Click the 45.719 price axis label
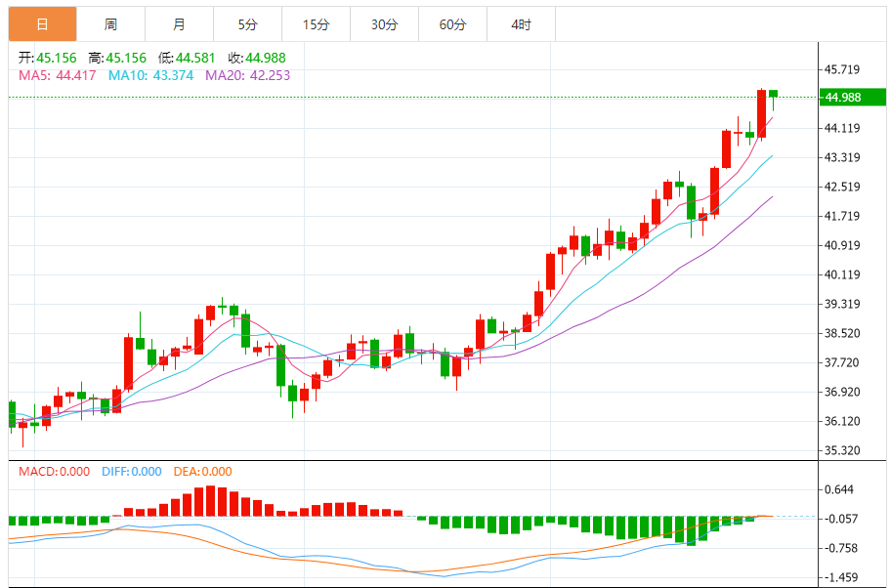Screen dimensions: 891x588 (842, 69)
